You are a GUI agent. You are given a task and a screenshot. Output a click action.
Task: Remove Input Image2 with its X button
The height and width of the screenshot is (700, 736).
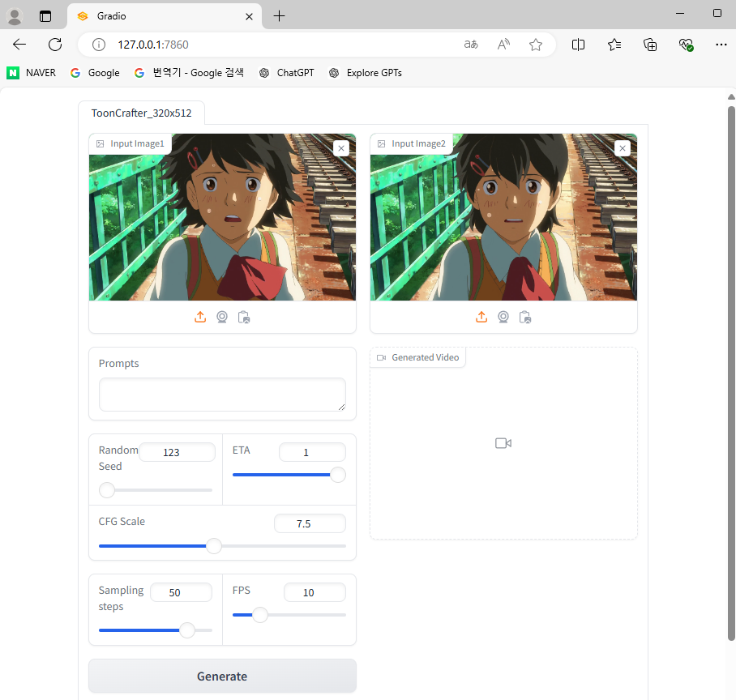click(623, 148)
